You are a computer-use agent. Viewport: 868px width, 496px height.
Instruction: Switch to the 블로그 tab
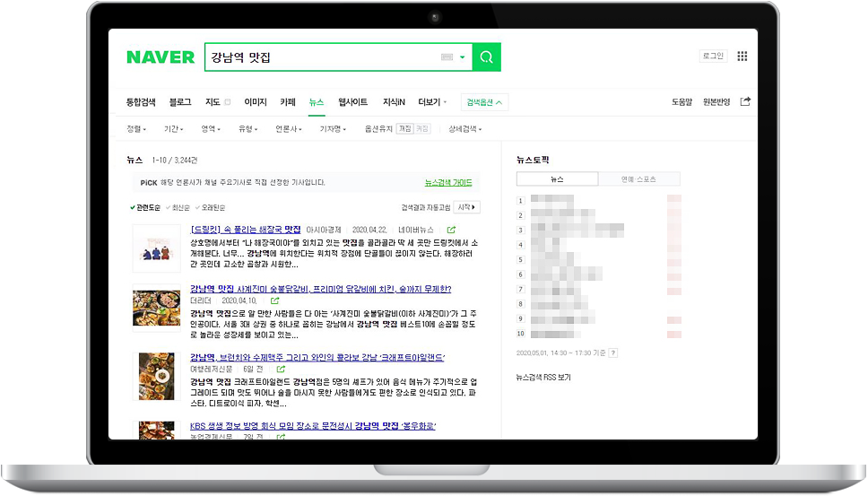tap(180, 102)
